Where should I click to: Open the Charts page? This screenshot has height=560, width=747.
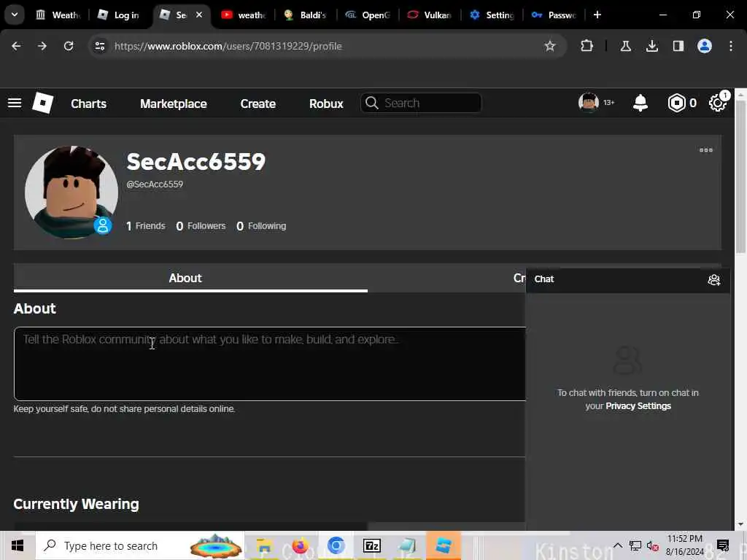(88, 104)
